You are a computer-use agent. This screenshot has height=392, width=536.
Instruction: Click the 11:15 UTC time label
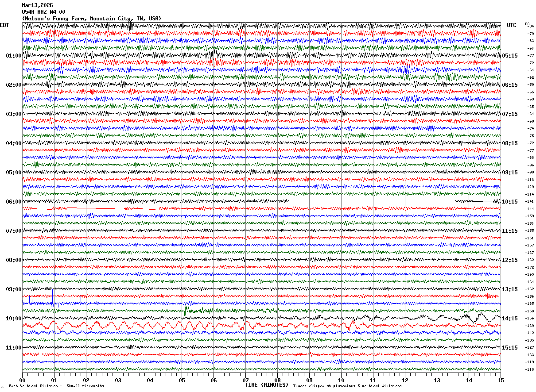click(510, 231)
